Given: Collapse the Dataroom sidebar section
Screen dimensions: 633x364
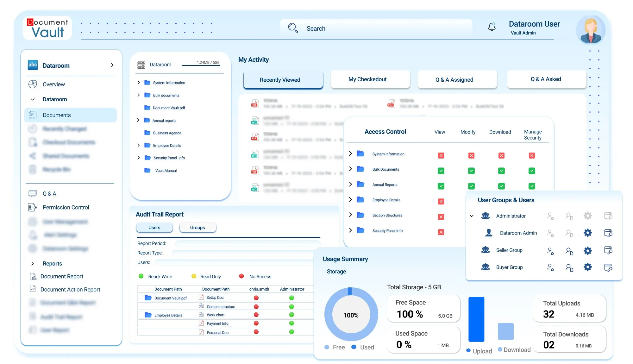Looking at the screenshot, I should [32, 99].
